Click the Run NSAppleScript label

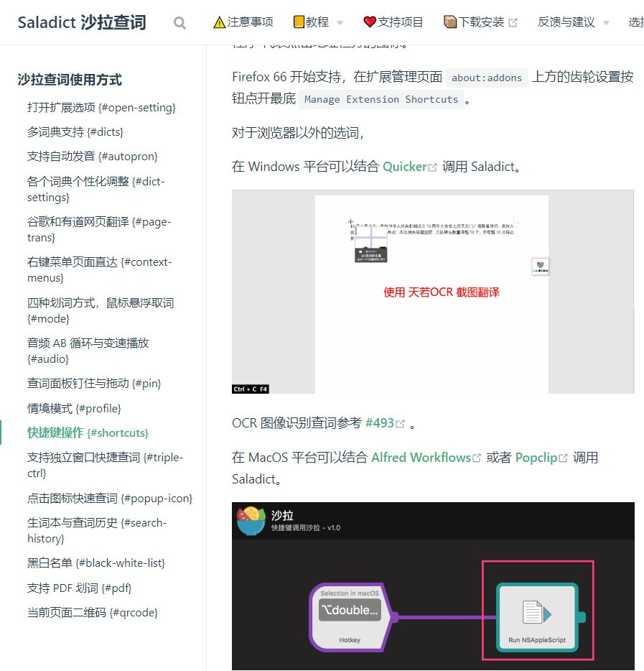point(537,640)
